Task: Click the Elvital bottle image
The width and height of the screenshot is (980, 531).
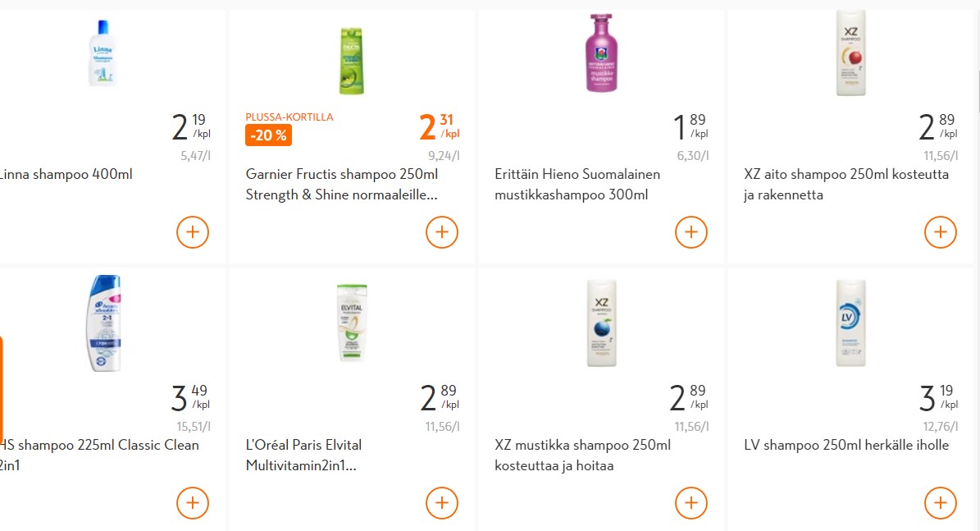Action: click(x=352, y=323)
